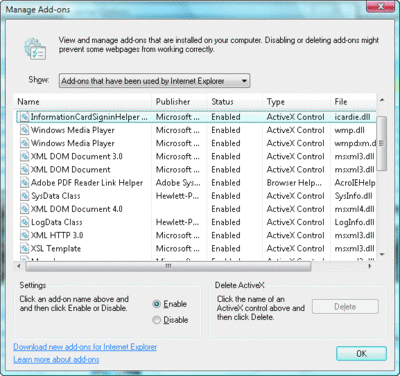
Task: Close the Manage Add-ons dialog
Action: point(380,6)
